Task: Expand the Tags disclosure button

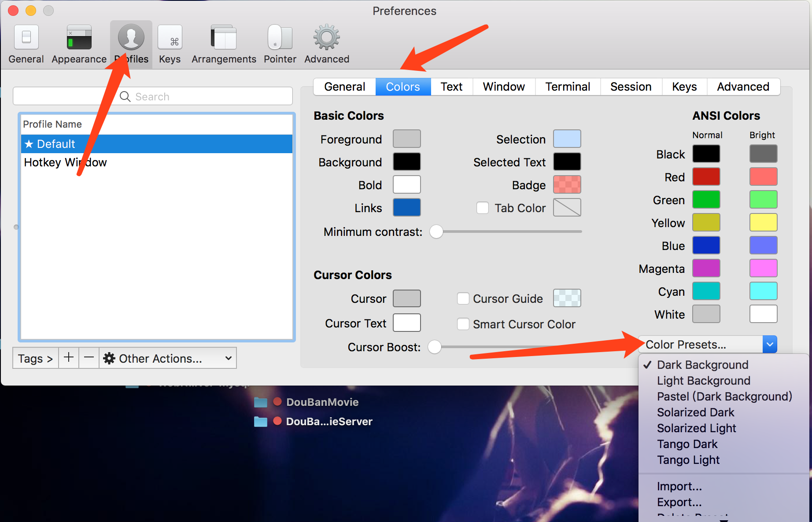Action: click(35, 358)
